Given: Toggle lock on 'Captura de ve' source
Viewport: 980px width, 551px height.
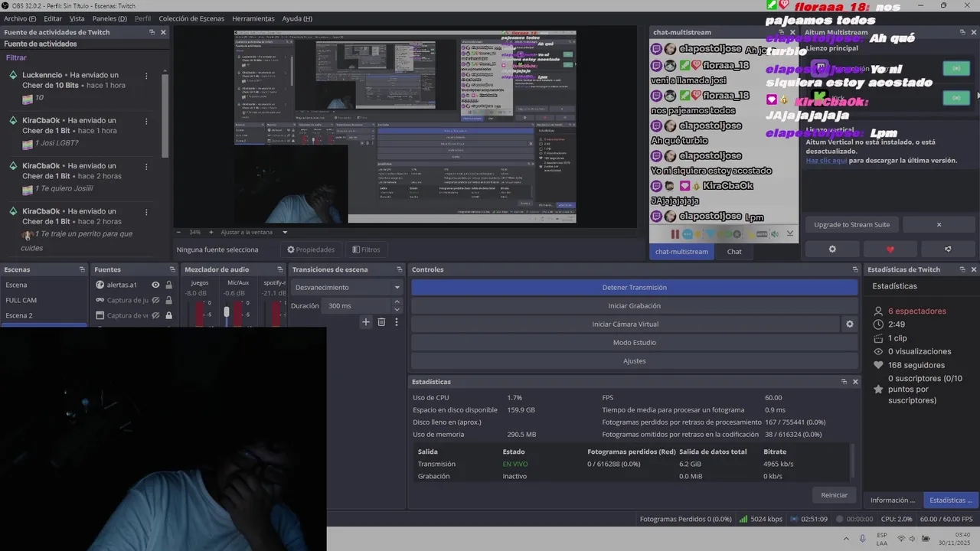Looking at the screenshot, I should point(168,315).
